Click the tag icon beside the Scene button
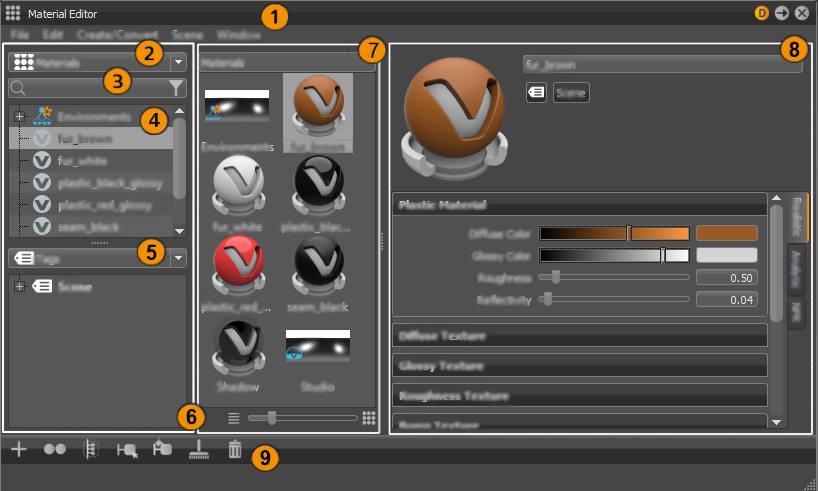 click(x=536, y=93)
